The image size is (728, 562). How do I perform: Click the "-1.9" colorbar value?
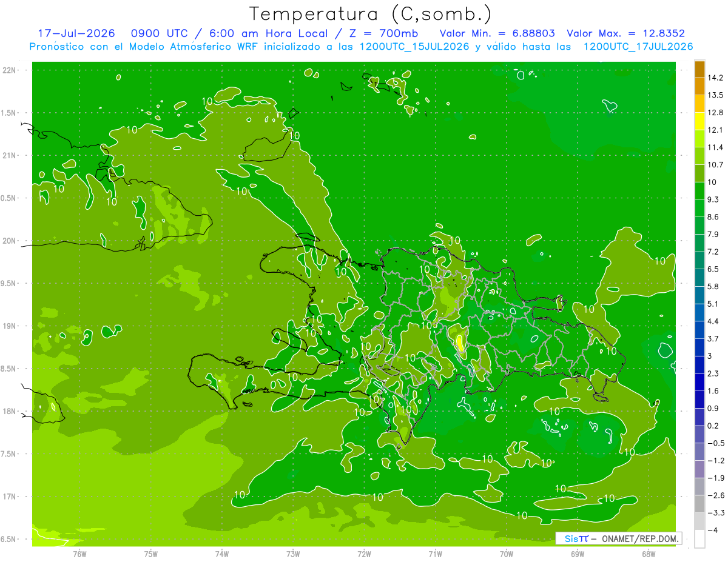(715, 478)
